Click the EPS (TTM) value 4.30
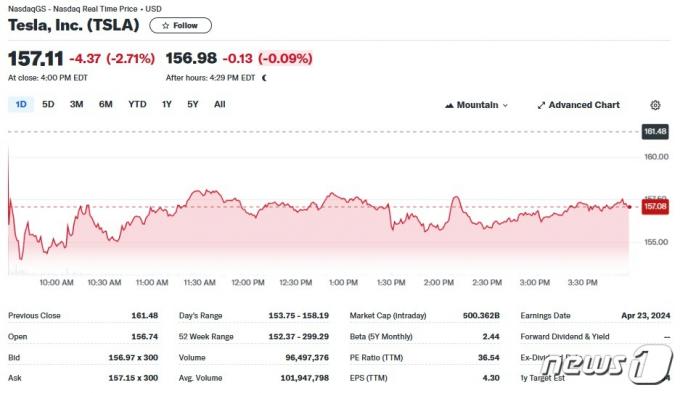The height and width of the screenshot is (393, 680). point(491,378)
